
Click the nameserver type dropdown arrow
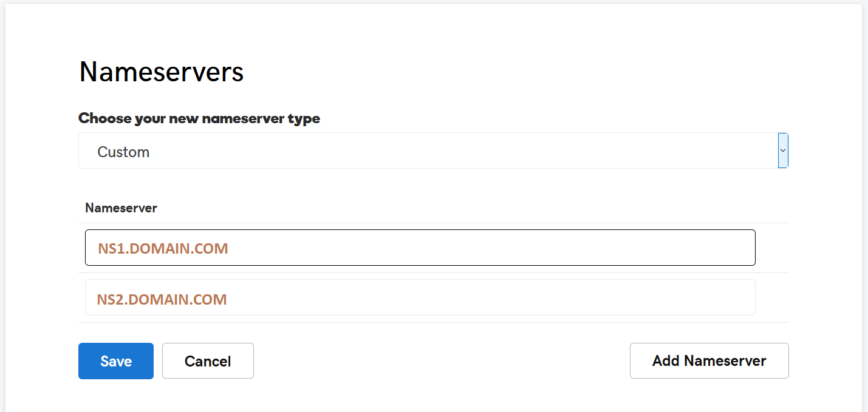click(783, 150)
